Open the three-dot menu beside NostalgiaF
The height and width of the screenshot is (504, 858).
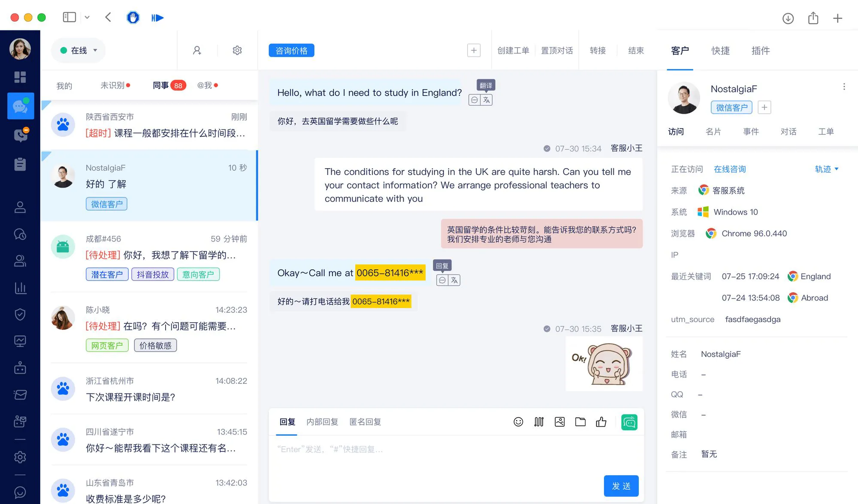point(844,87)
